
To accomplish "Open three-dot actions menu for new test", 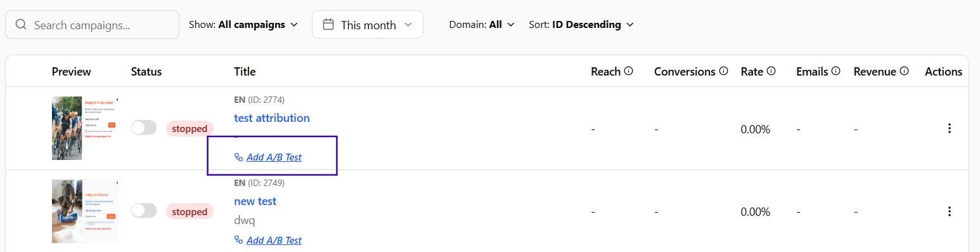I will click(949, 211).
